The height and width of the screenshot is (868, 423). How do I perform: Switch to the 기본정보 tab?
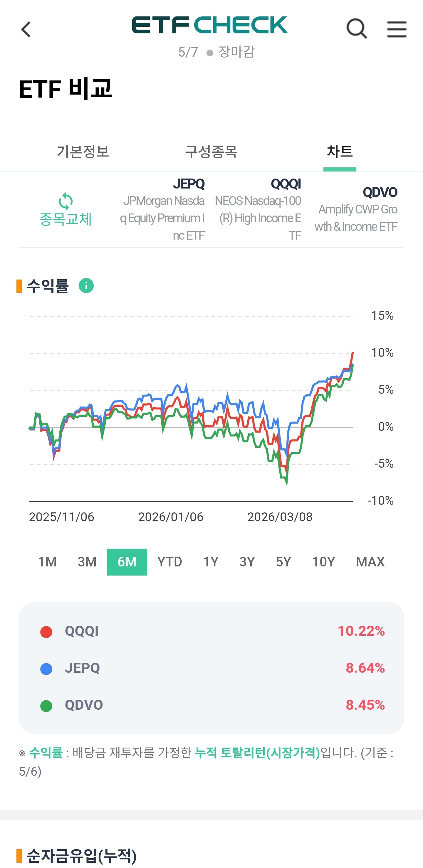click(x=83, y=152)
